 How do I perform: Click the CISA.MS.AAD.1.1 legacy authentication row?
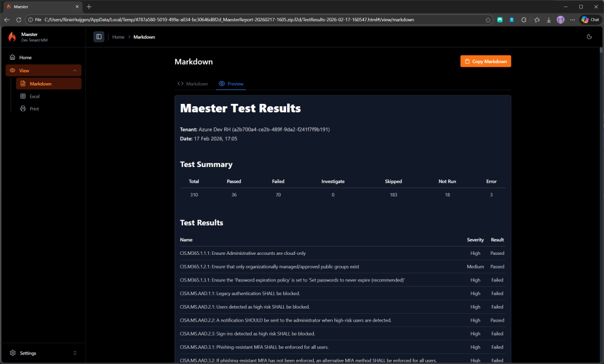pos(343,294)
